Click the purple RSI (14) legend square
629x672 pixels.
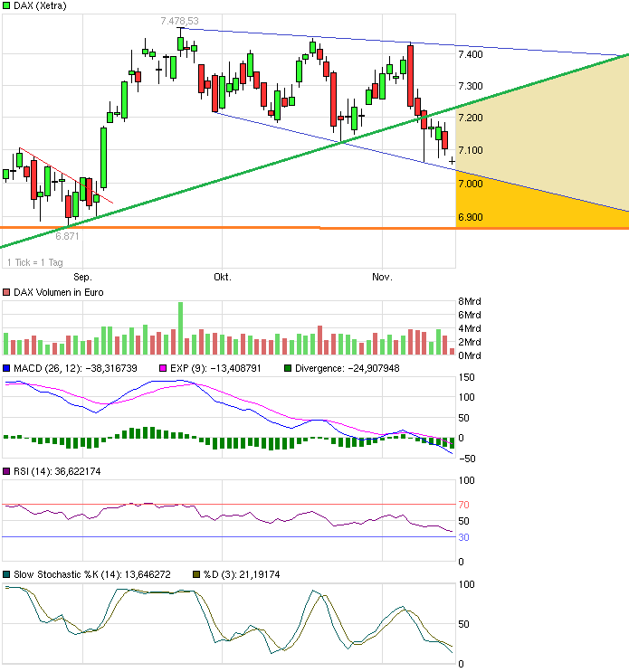(6, 471)
